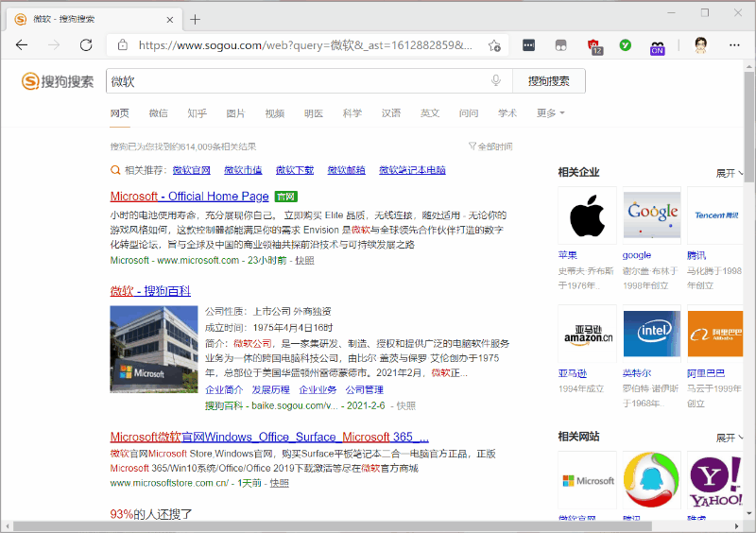Click the 搜狗搜索 search button
This screenshot has height=533, width=756.
click(549, 81)
